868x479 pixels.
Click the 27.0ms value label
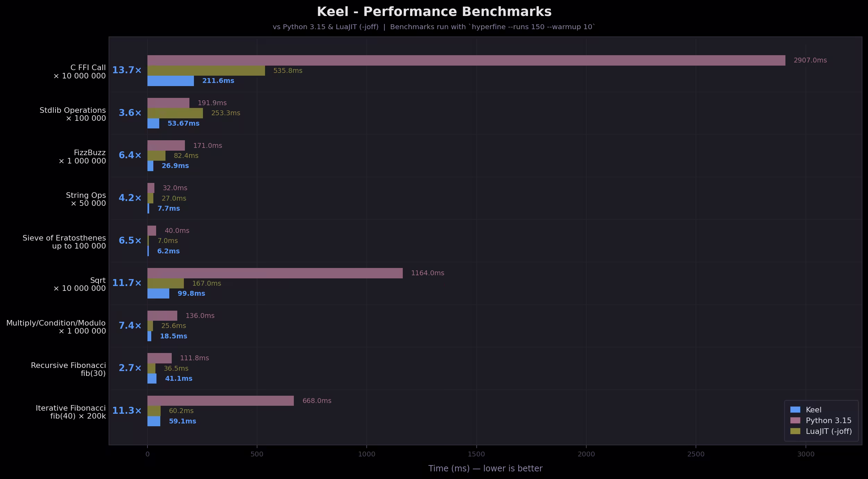click(x=174, y=199)
